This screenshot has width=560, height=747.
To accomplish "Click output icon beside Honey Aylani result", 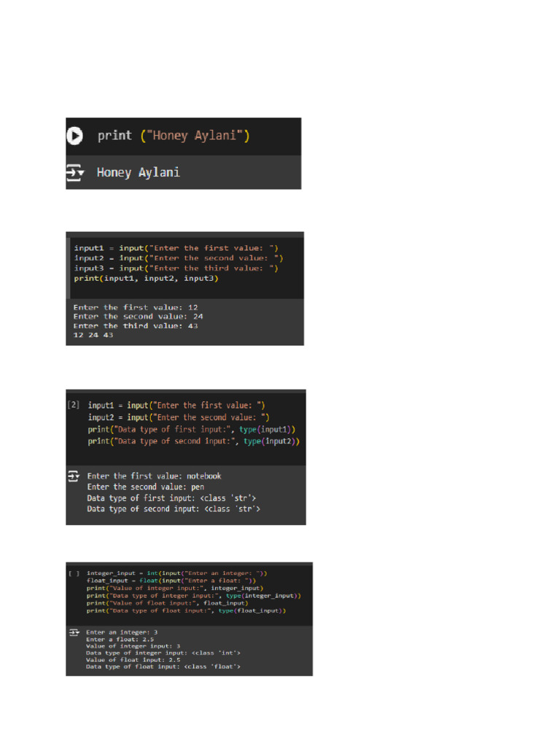I will click(x=75, y=172).
